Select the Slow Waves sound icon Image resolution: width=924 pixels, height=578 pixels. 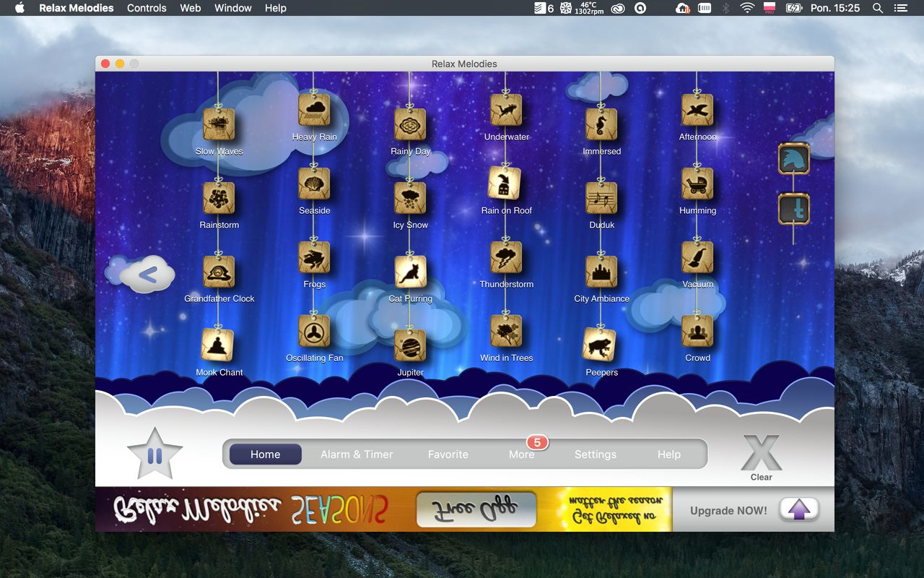tap(218, 124)
